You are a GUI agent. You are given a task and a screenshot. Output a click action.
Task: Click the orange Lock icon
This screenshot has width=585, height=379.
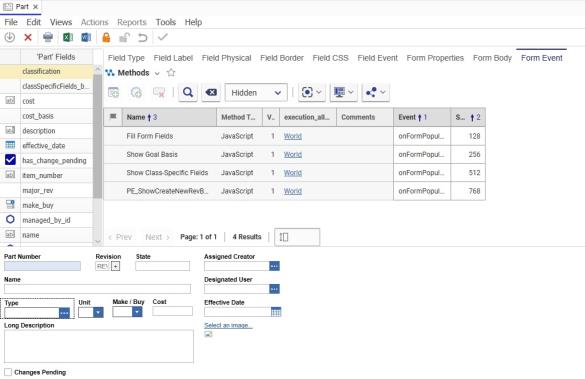click(x=106, y=37)
